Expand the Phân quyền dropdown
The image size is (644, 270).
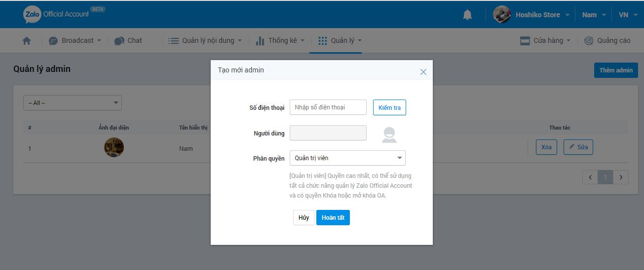pyautogui.click(x=347, y=158)
